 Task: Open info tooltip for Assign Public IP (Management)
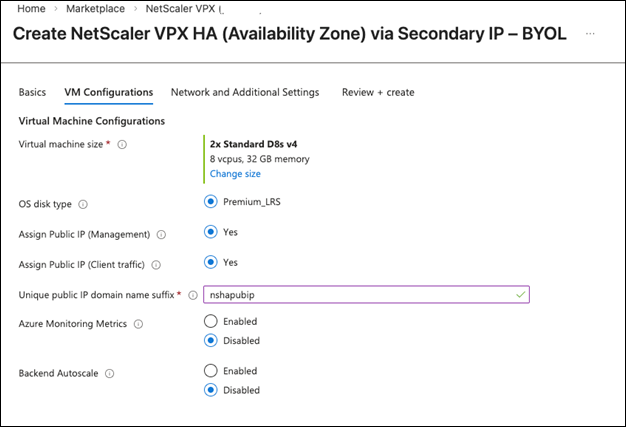tap(161, 235)
